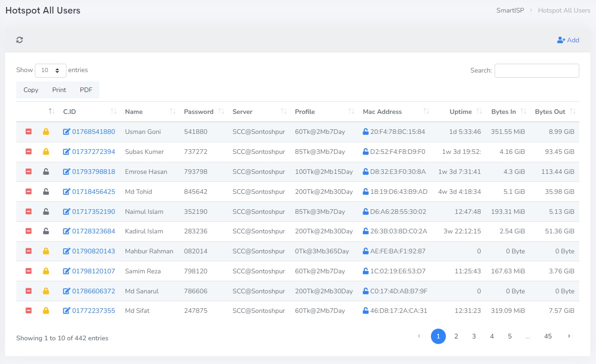Viewport: 596px width, 364px height.
Task: Toggle the yellow lock for Samim Reza
Action: [x=46, y=271]
